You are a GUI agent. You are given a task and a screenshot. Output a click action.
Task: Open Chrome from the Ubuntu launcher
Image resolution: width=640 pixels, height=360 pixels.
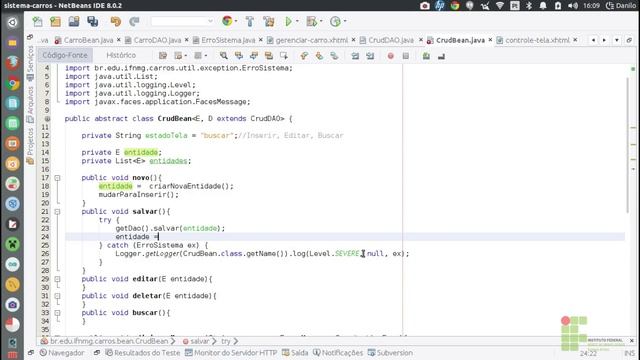pos(13,83)
